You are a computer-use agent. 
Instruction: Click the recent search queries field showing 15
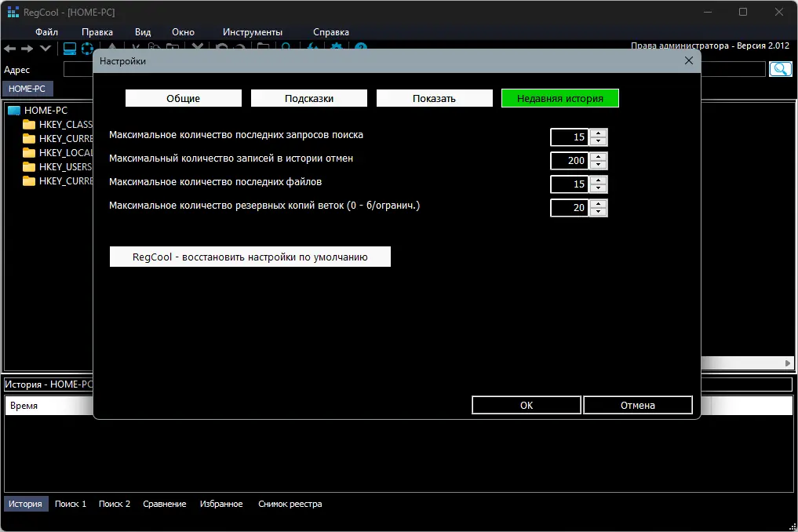pyautogui.click(x=570, y=137)
